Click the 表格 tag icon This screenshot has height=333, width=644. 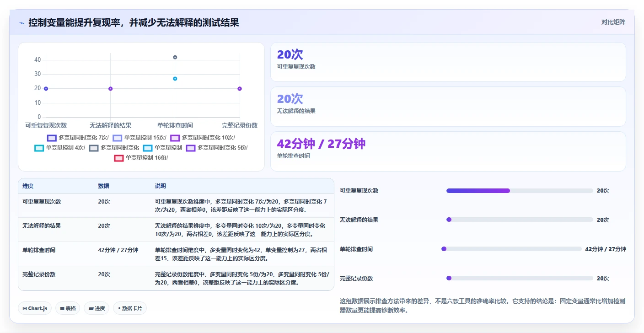(62, 308)
